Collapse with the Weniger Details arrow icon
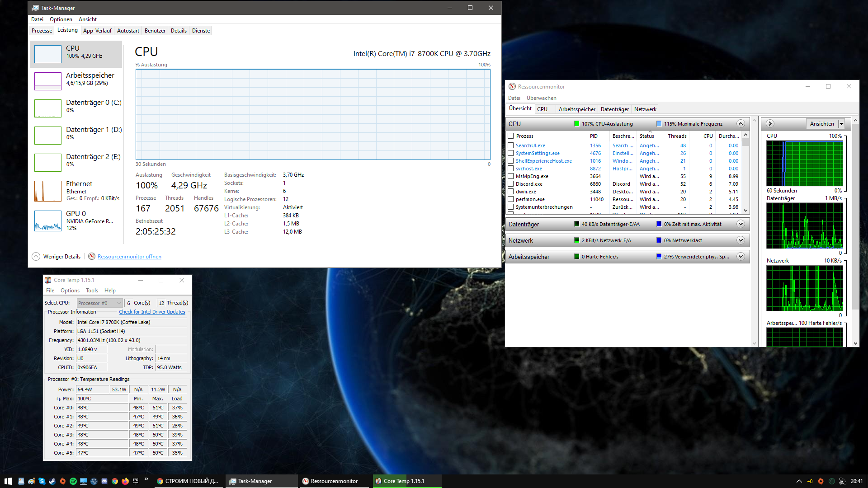Screen dimensions: 868x488 (36, 256)
